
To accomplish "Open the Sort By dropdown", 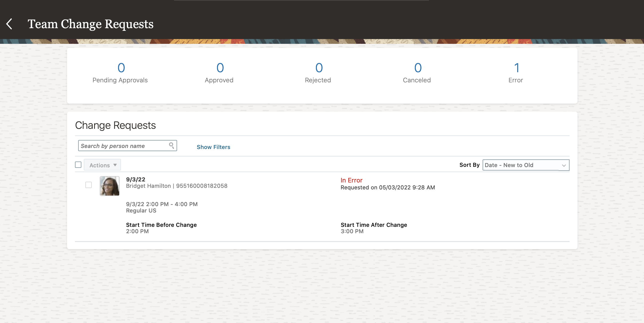I will coord(526,165).
